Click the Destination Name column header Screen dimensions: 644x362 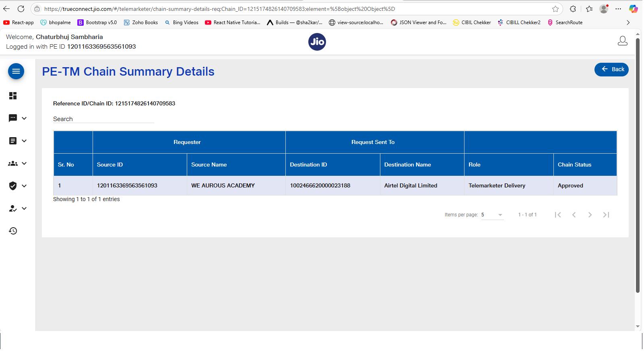click(x=422, y=165)
